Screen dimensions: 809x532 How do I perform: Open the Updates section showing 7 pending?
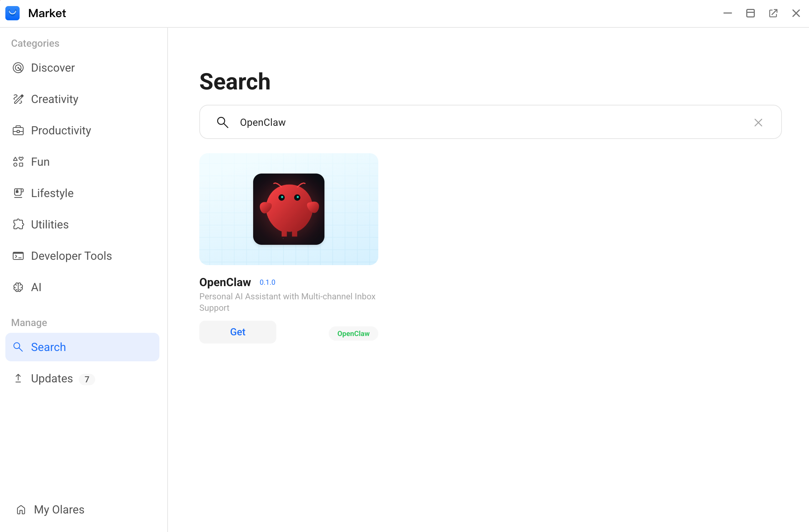(x=52, y=378)
